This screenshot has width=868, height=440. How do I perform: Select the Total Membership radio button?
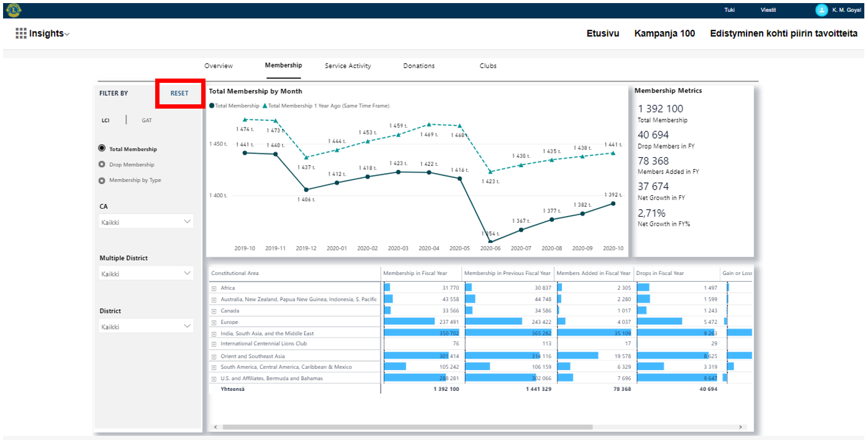coord(102,149)
